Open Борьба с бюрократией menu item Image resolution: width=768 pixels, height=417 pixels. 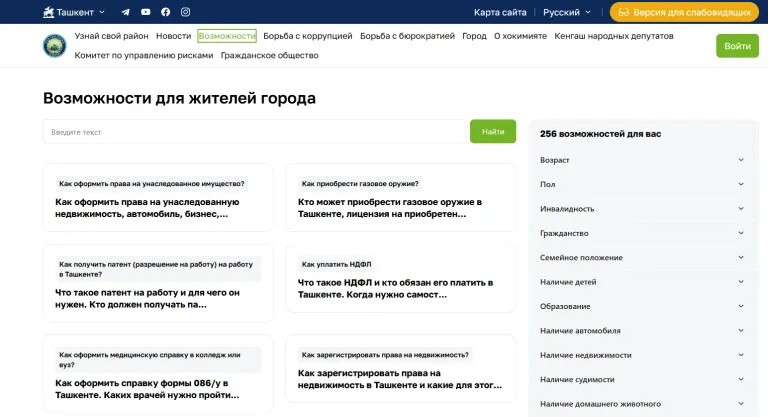(x=407, y=36)
